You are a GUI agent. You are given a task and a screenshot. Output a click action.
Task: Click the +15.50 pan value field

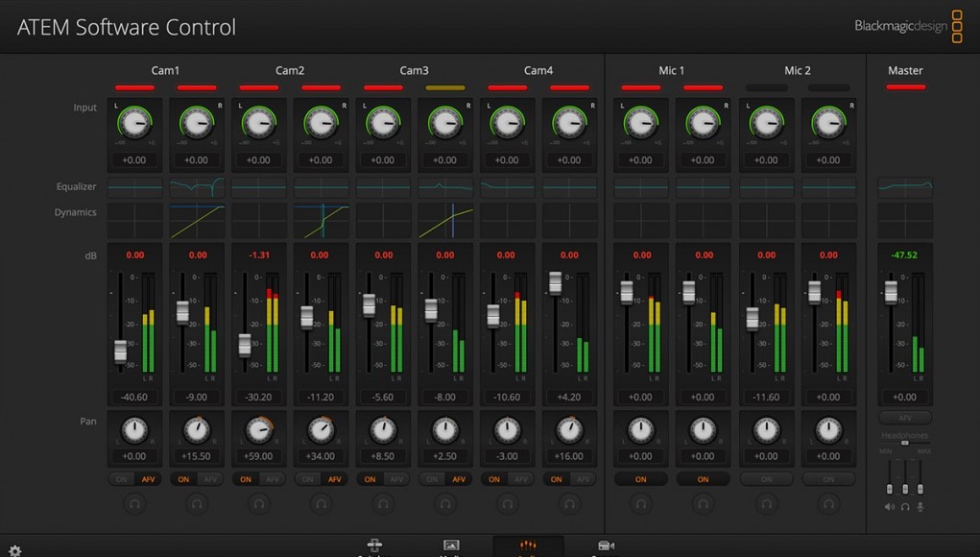pos(197,456)
